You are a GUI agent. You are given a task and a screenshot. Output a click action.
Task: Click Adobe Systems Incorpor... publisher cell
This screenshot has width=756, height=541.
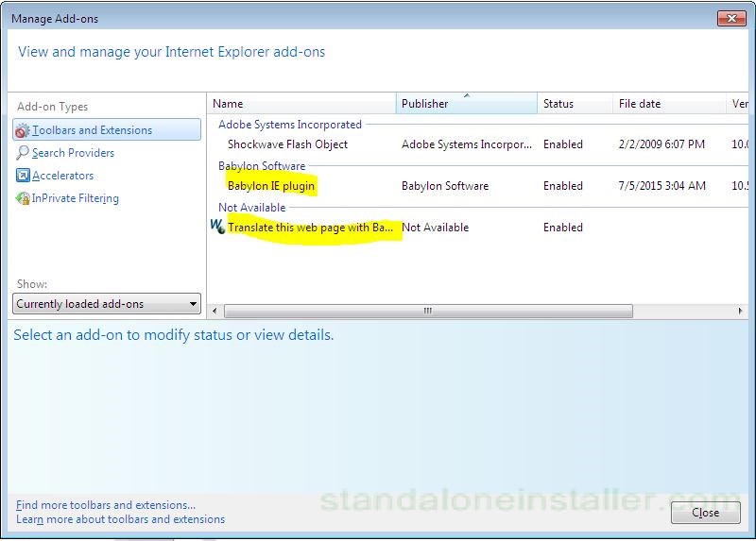[467, 144]
